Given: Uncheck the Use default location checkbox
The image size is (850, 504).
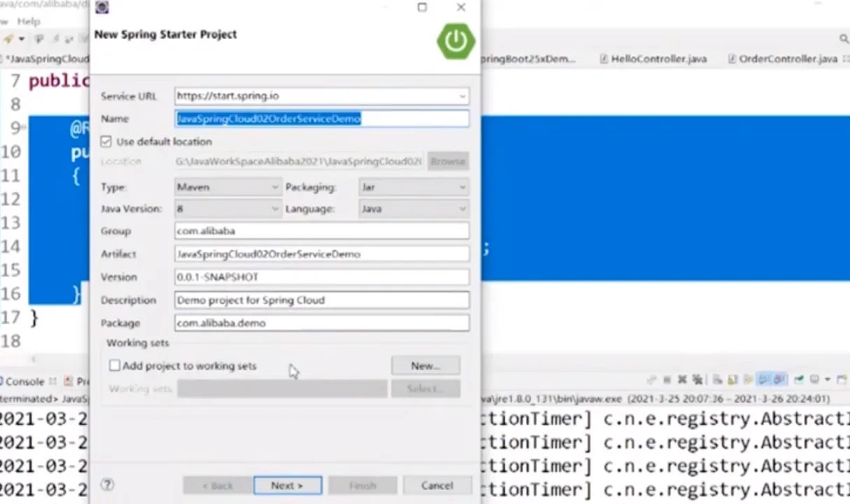Looking at the screenshot, I should coord(106,141).
